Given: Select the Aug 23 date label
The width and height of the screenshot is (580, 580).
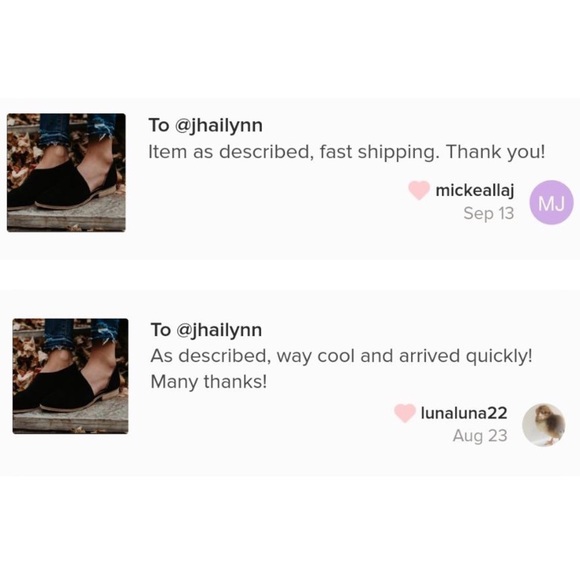Looking at the screenshot, I should pos(480,436).
